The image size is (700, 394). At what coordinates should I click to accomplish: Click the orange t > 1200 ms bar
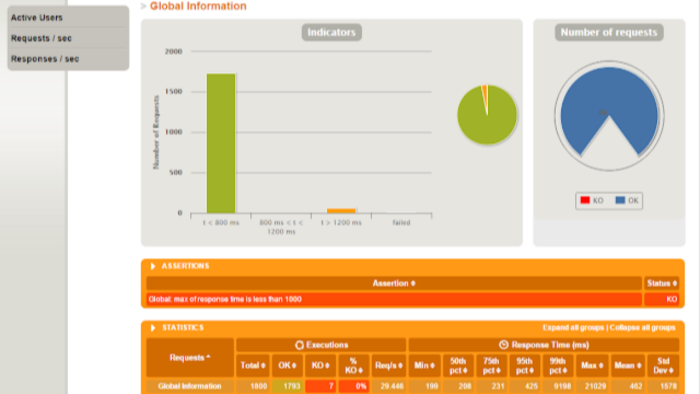(341, 211)
